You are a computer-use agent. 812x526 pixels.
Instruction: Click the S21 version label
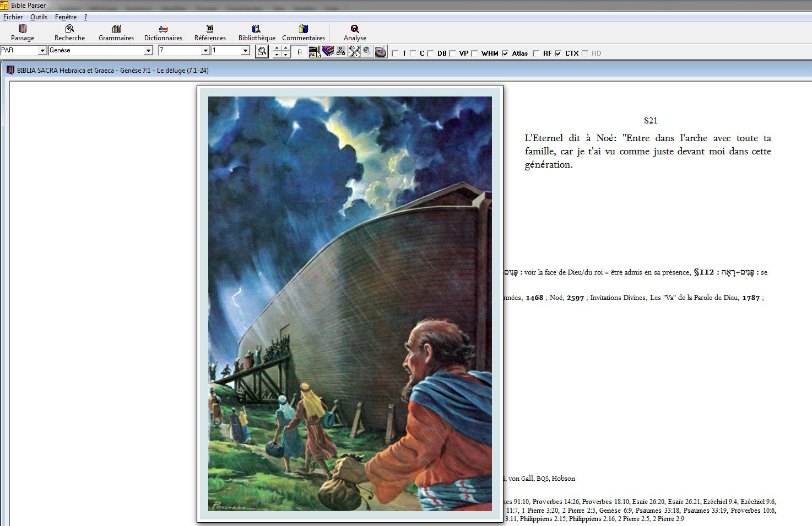651,121
